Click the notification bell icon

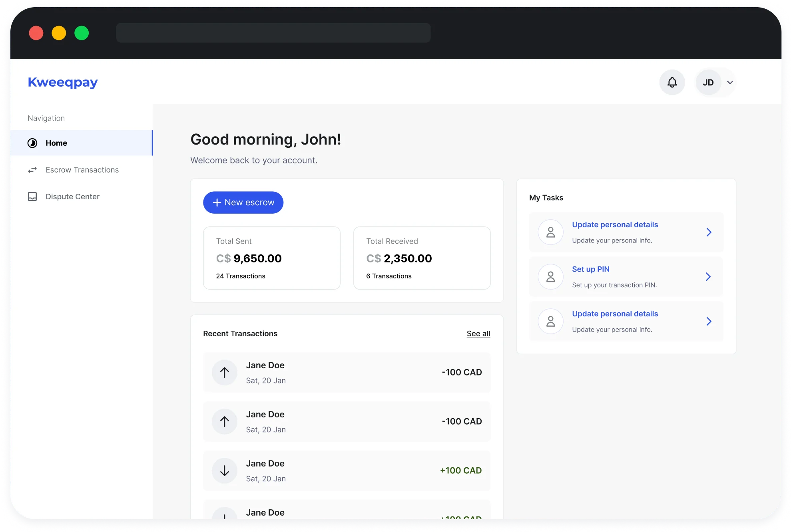point(672,82)
